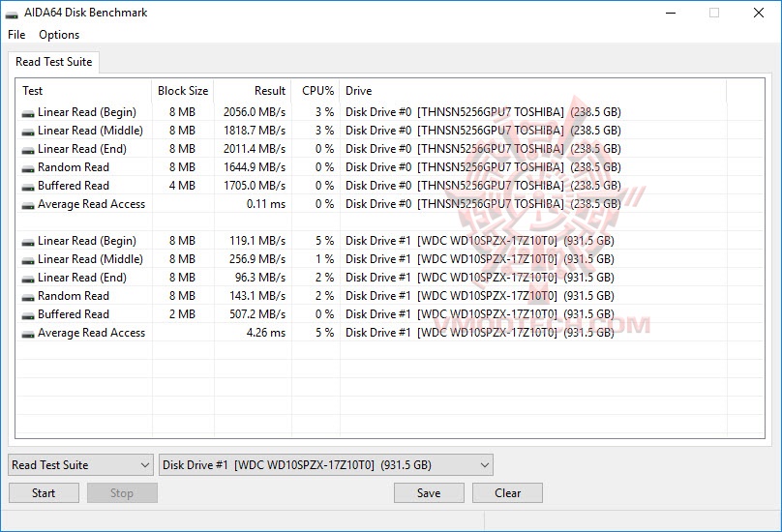Sort by the Test column header
The image size is (782, 532).
(84, 91)
